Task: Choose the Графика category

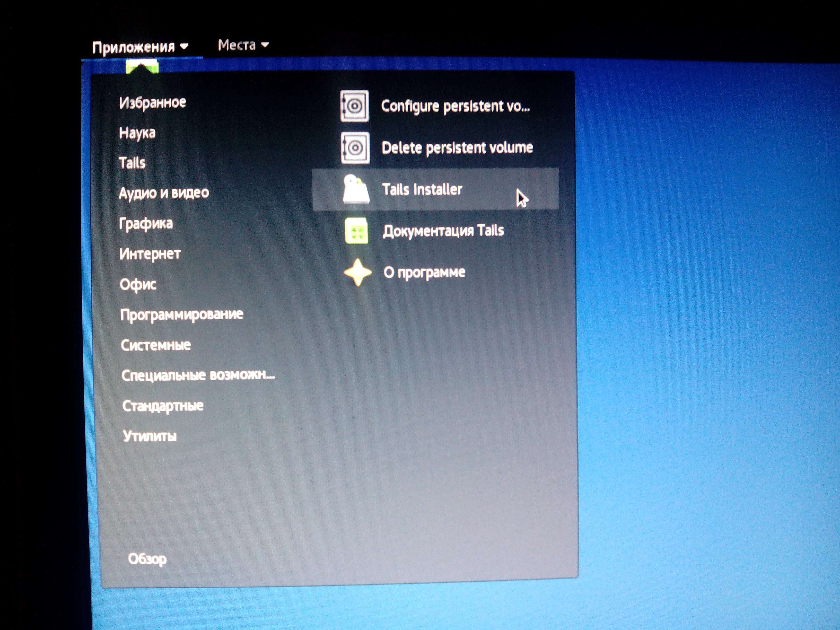Action: 146,223
